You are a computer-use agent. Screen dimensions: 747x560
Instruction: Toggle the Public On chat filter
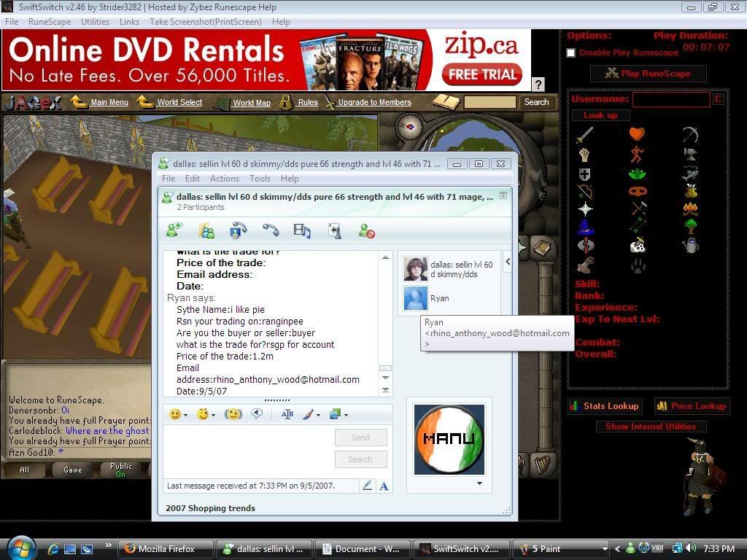coord(121,470)
